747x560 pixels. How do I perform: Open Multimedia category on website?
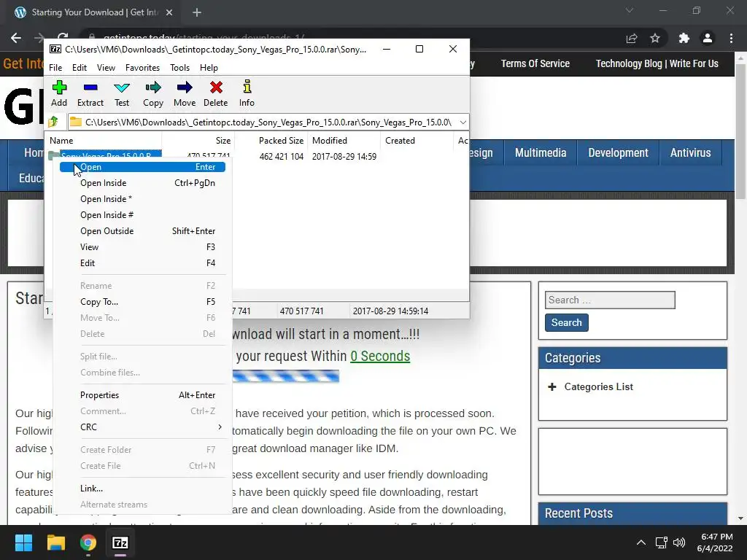coord(541,153)
